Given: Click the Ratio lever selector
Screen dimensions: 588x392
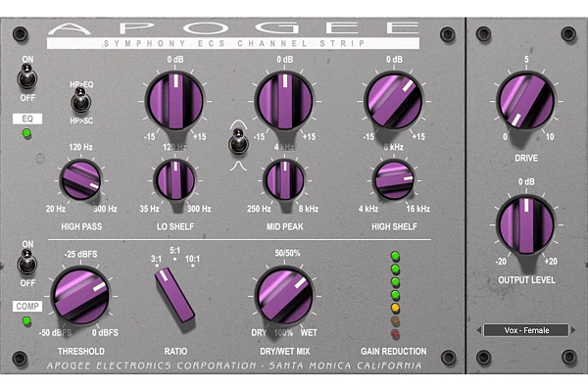Looking at the screenshot, I should click(x=174, y=296).
